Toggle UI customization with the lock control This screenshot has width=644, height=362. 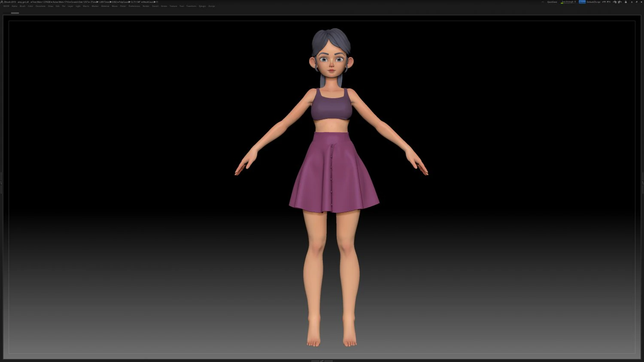(x=626, y=2)
